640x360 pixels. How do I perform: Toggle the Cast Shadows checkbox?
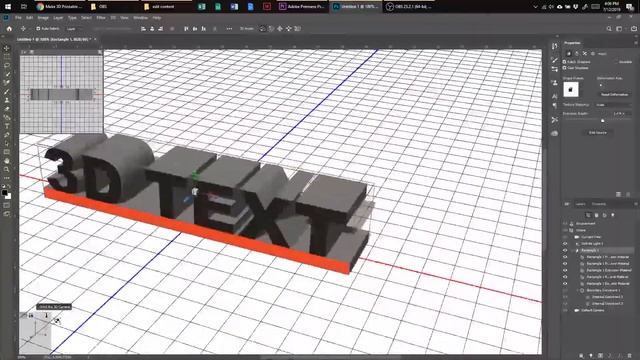pyautogui.click(x=564, y=68)
